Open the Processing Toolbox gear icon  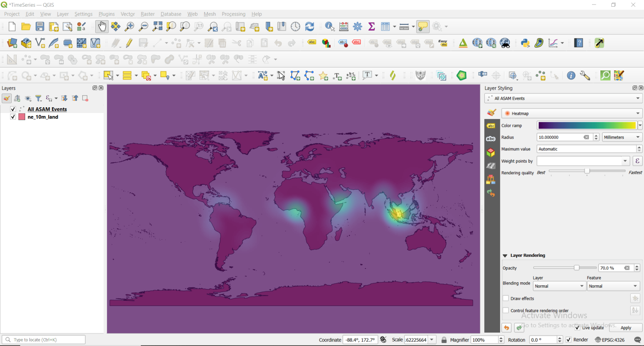[x=357, y=26]
